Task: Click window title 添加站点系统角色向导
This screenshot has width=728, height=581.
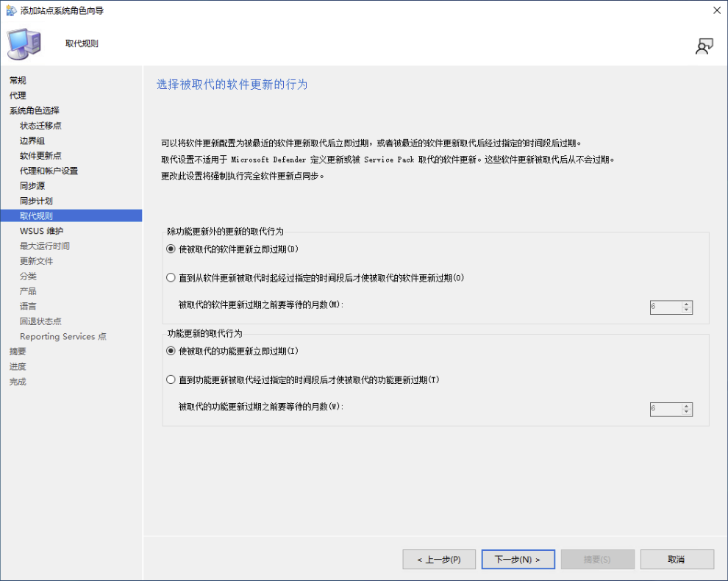Action: pyautogui.click(x=62, y=10)
